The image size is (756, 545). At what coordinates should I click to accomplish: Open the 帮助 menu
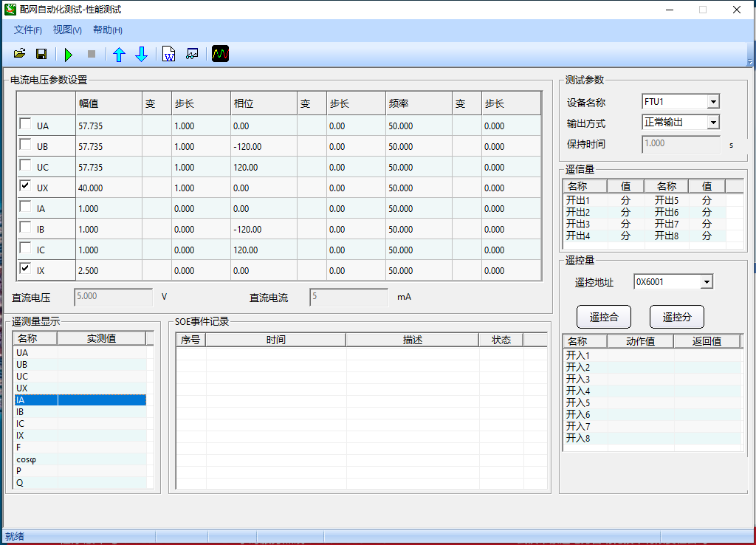(107, 30)
